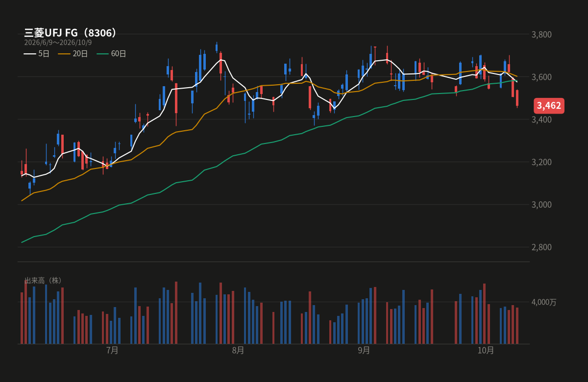Click the 10月 month label on the time axis
Viewport: 588px width, 382px height.
(486, 350)
